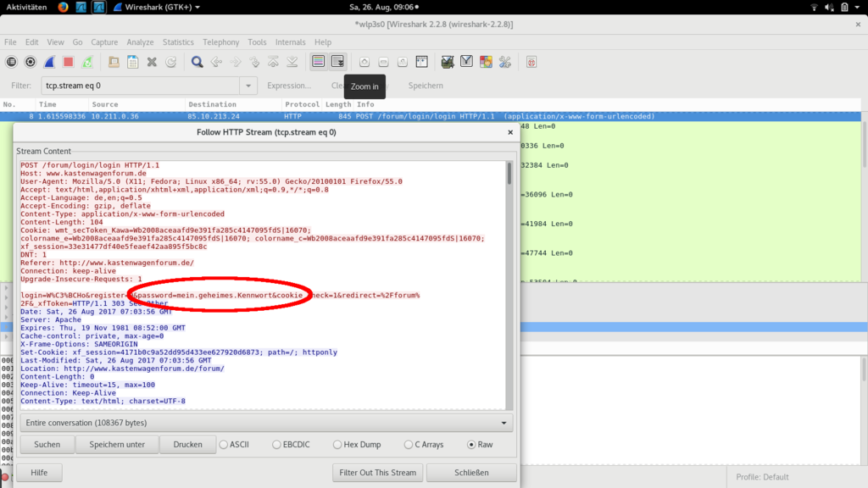The height and width of the screenshot is (488, 868).
Task: Sort packet list by Source column
Action: pyautogui.click(x=136, y=104)
